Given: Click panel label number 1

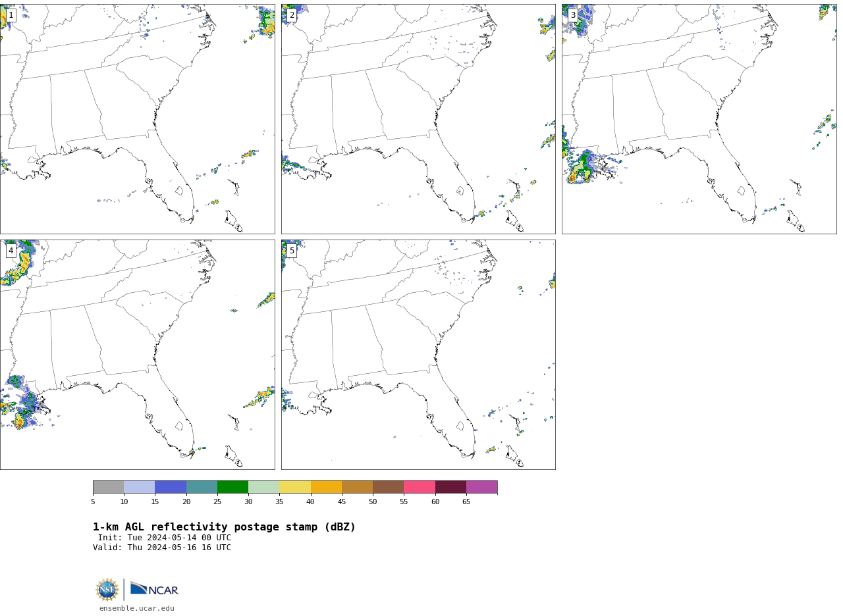Looking at the screenshot, I should 11,15.
